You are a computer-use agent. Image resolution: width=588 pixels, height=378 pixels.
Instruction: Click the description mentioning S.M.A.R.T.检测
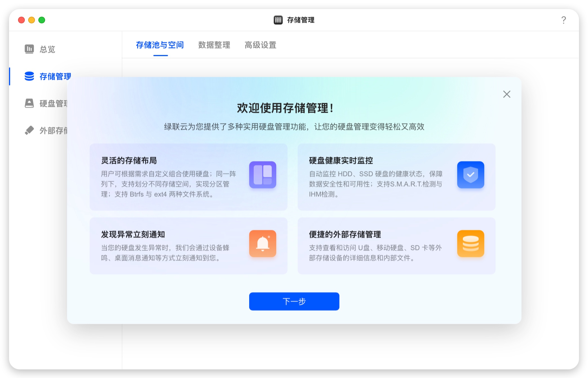click(376, 184)
